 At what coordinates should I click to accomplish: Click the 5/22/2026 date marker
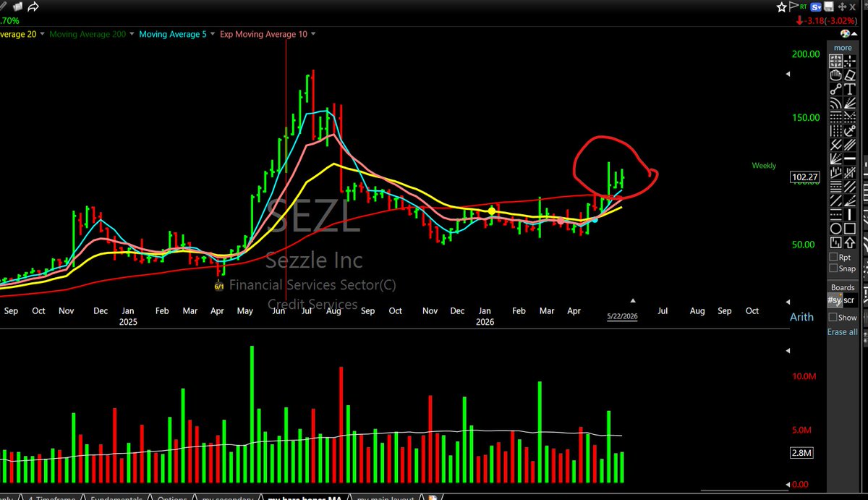tap(622, 316)
